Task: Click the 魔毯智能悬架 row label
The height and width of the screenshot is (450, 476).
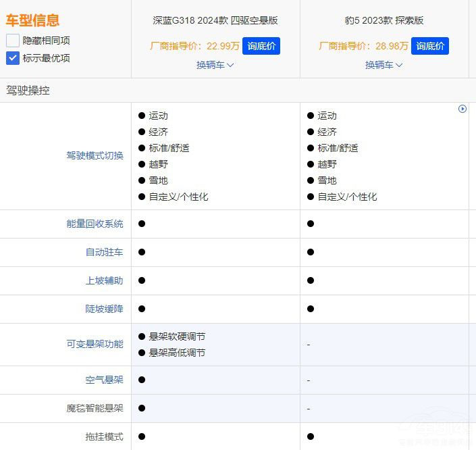Action: [x=95, y=408]
